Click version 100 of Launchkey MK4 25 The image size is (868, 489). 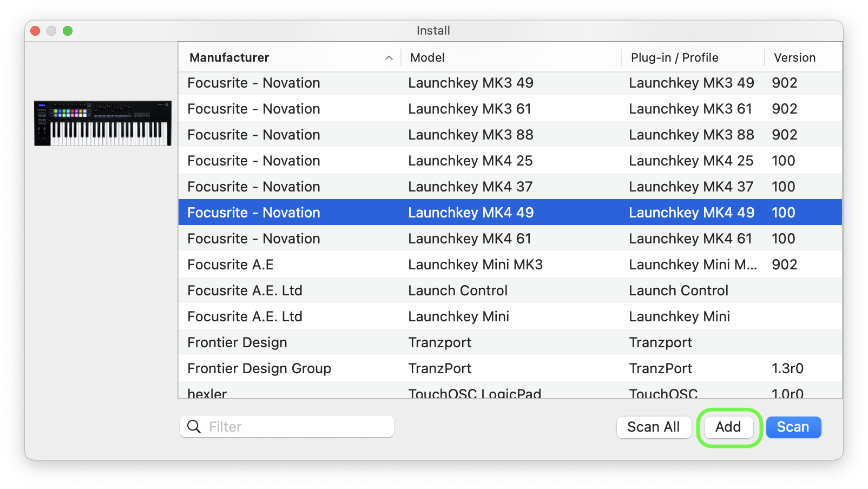(x=783, y=161)
